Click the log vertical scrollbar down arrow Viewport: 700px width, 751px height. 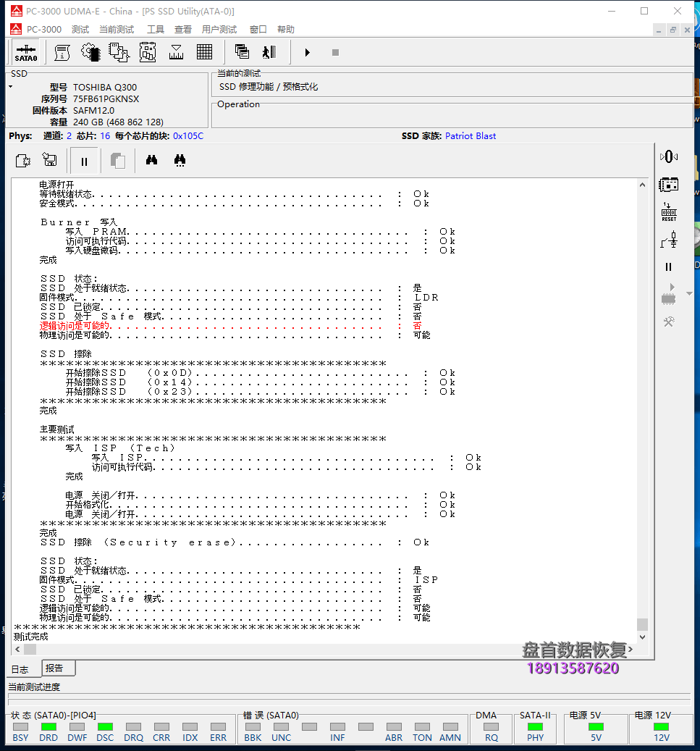tap(643, 637)
